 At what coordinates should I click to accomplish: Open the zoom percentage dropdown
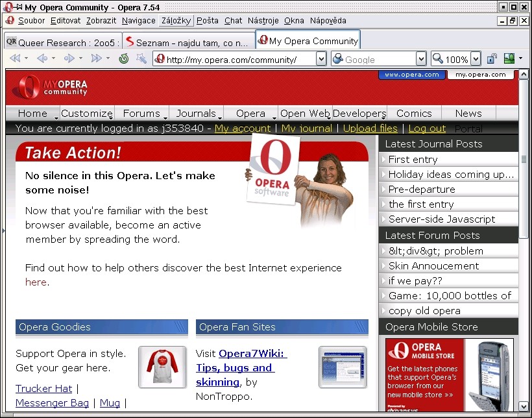[x=476, y=59]
